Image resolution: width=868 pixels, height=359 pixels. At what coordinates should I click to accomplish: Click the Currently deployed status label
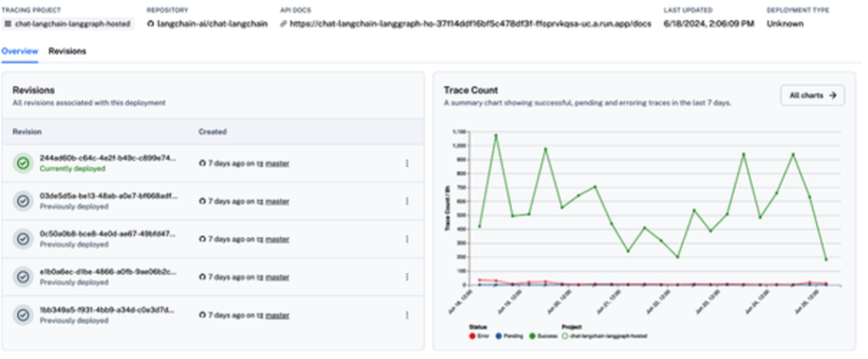point(73,168)
